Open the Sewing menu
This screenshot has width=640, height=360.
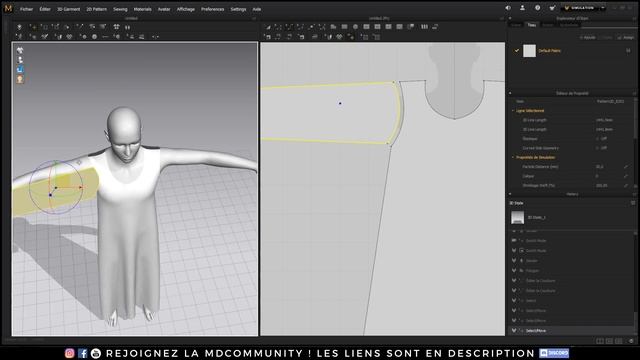pyautogui.click(x=120, y=9)
